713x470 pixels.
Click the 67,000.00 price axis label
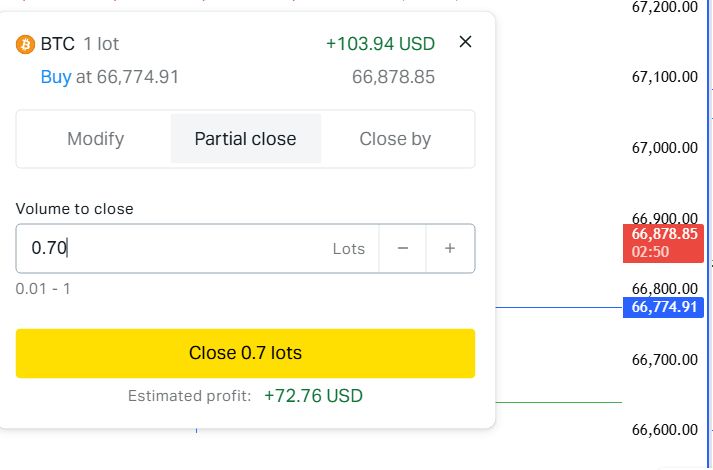664,148
